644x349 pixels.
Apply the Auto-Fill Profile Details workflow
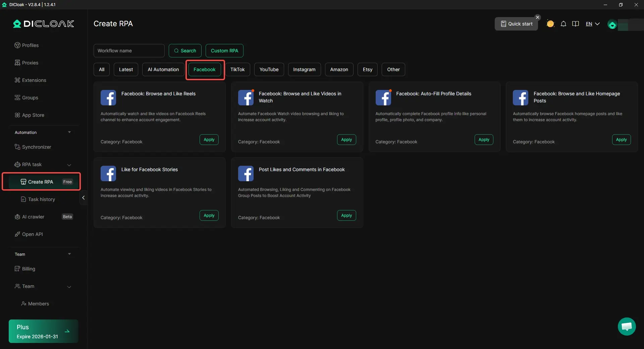[484, 140]
